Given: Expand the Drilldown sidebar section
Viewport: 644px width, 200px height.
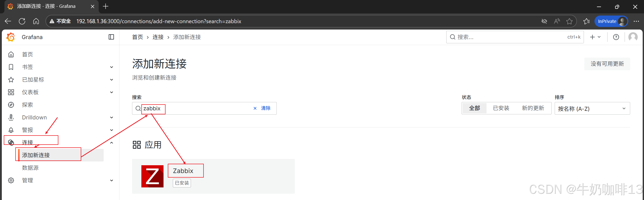Looking at the screenshot, I should [112, 117].
